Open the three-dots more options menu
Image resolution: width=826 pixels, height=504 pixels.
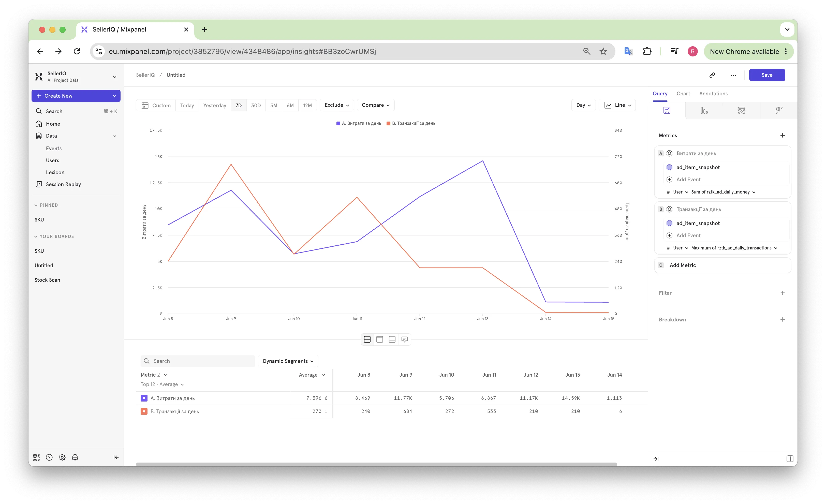click(x=733, y=75)
